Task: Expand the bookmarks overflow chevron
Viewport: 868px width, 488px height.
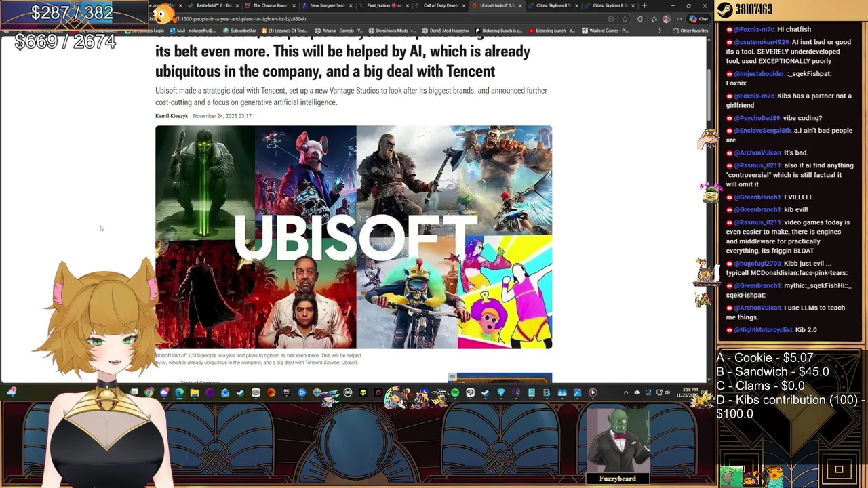Action: pos(660,30)
